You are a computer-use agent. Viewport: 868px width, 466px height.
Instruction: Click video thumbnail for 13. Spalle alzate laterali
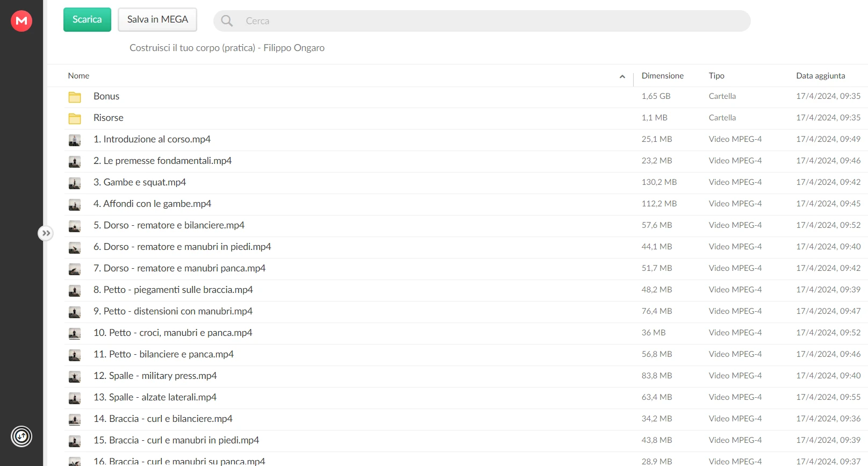click(75, 398)
